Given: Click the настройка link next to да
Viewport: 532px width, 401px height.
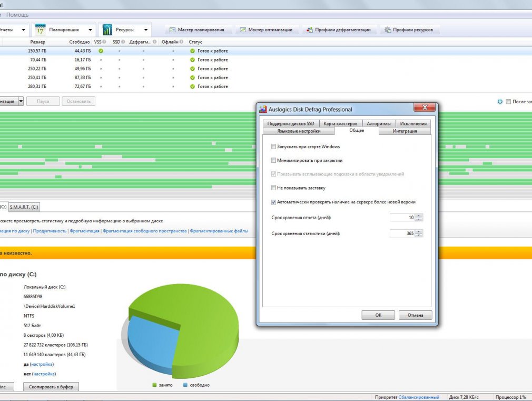Looking at the screenshot, I should point(42,364).
